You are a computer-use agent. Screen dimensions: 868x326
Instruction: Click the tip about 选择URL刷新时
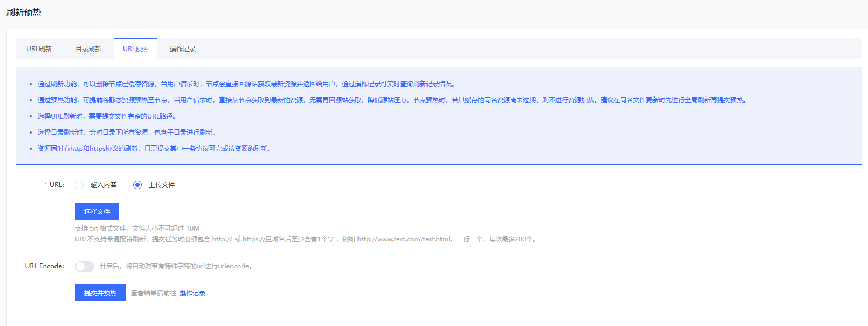[x=107, y=116]
